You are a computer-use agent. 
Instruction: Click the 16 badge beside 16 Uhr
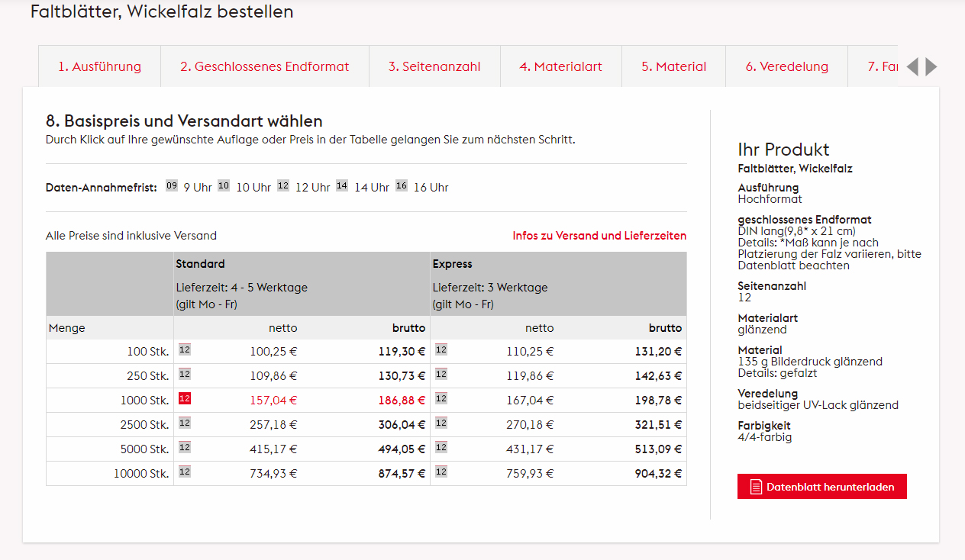pos(401,185)
